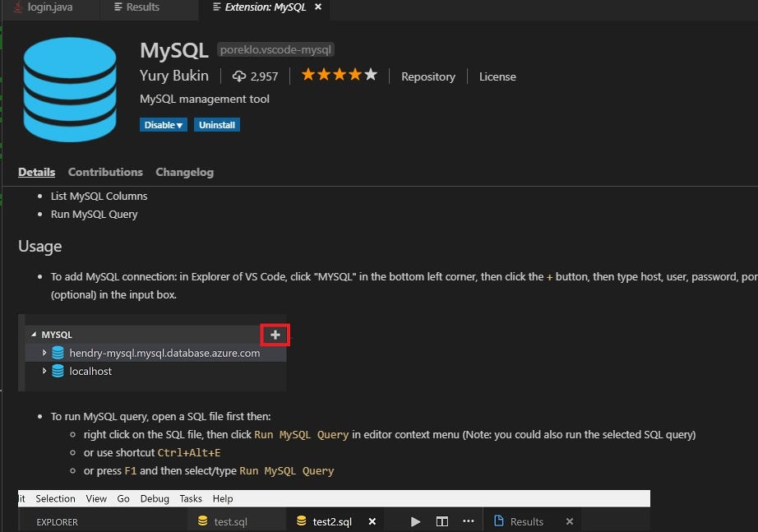Viewport: 758px width, 532px height.
Task: Click the MySQL extension database logo
Action: (x=70, y=89)
